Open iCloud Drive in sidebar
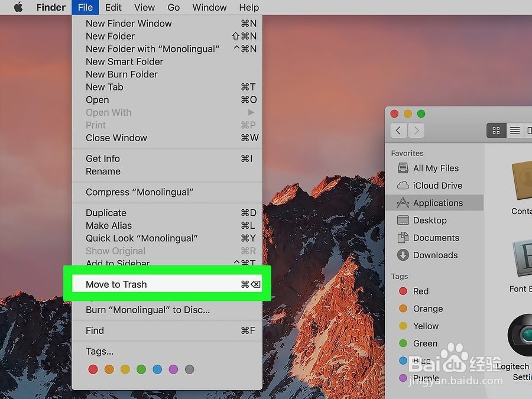Screen dimensions: 532x399 434,186
